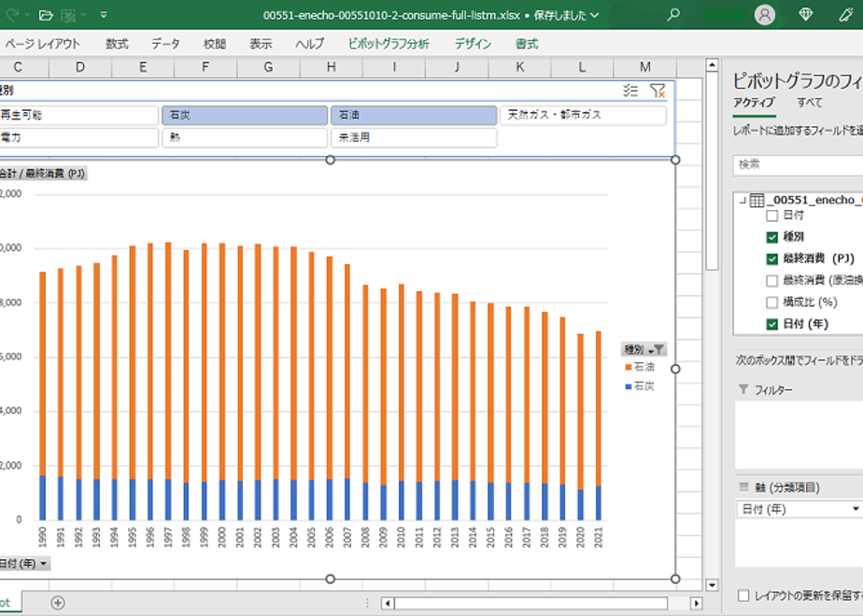
Task: Check the 構成比 (%) field checkbox
Action: tap(771, 302)
